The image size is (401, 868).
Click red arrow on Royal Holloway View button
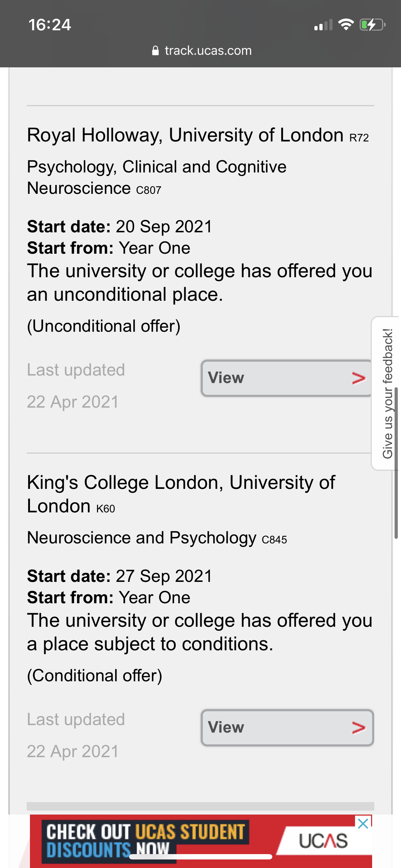[359, 378]
